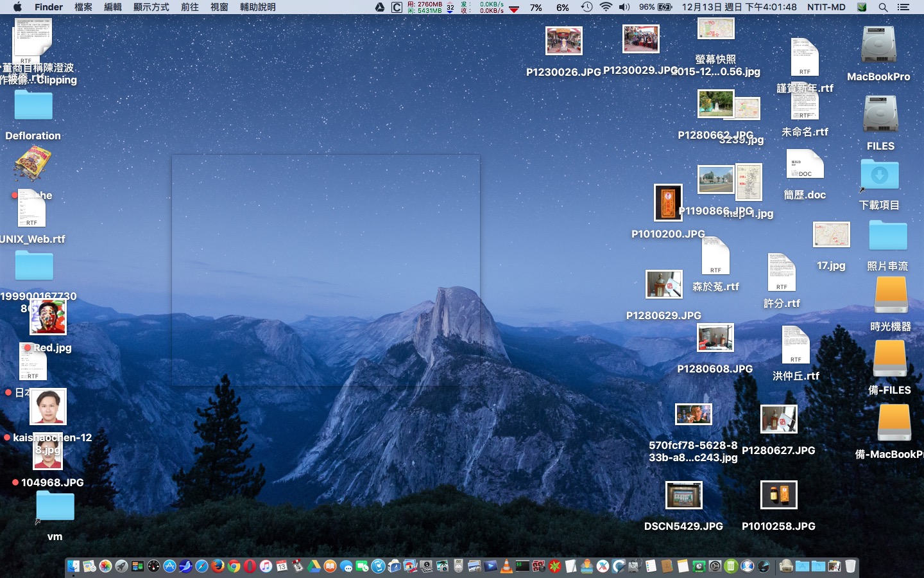The width and height of the screenshot is (924, 578).
Task: Open Launchpad rocket icon
Action: point(121,566)
